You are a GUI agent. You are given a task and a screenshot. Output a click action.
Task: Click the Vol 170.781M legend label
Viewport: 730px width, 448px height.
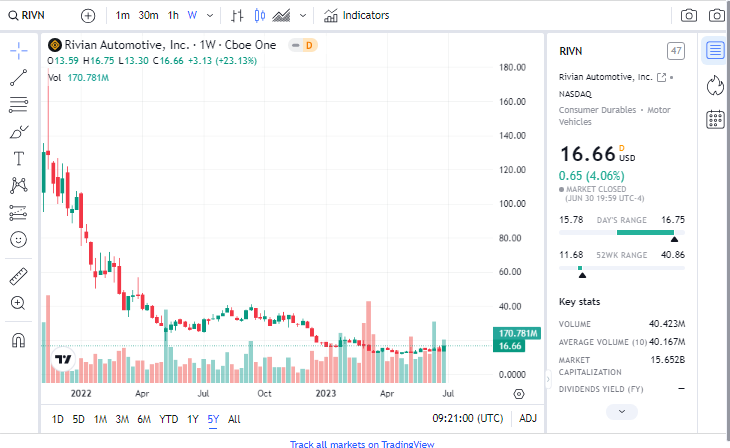pyautogui.click(x=78, y=78)
